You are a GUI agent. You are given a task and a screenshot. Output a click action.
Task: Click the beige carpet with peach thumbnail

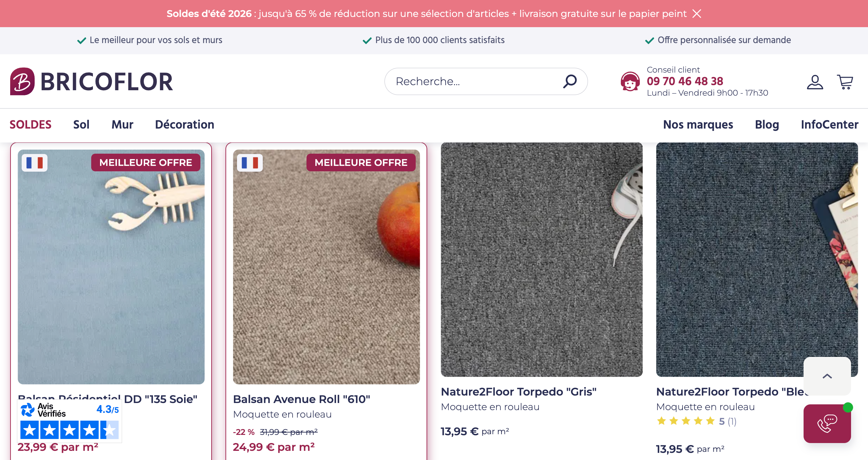326,267
